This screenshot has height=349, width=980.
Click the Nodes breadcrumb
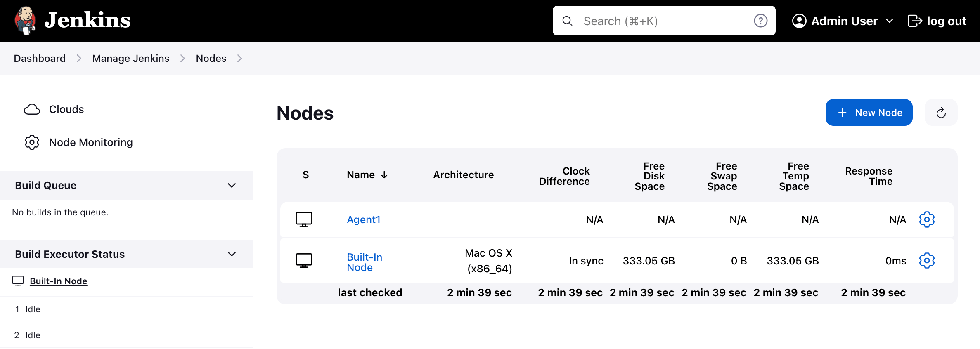[x=211, y=59]
